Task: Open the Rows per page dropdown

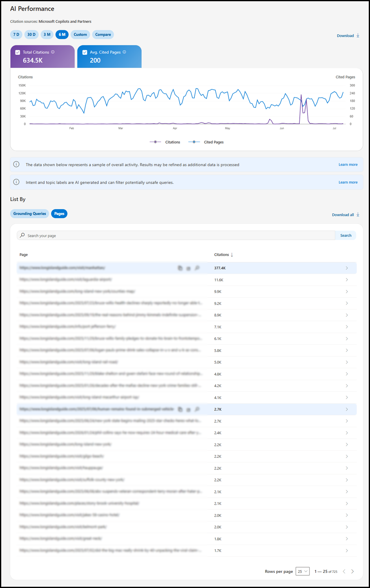Action: click(303, 571)
